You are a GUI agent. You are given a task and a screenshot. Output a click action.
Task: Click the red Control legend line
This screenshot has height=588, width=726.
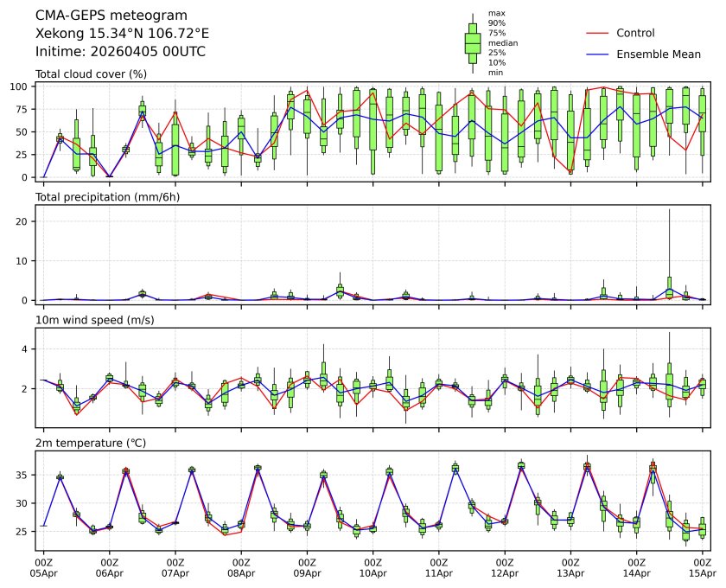point(598,33)
